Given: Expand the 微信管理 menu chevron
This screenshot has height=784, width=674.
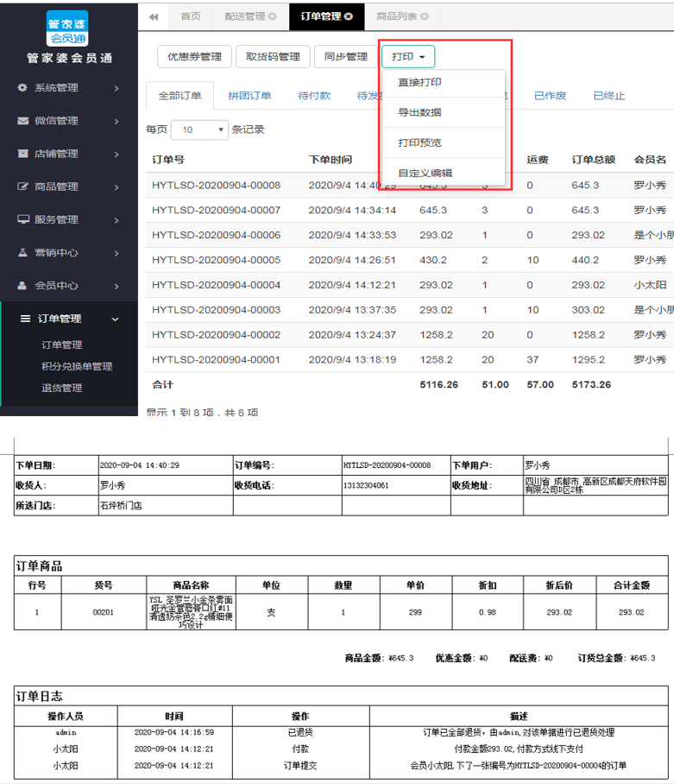Looking at the screenshot, I should coord(116,122).
